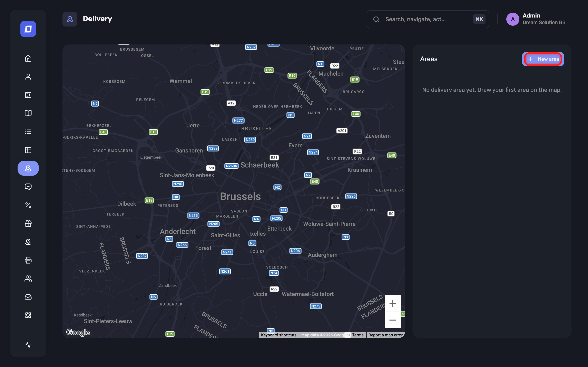Open the table layout icon in sidebar

point(28,150)
